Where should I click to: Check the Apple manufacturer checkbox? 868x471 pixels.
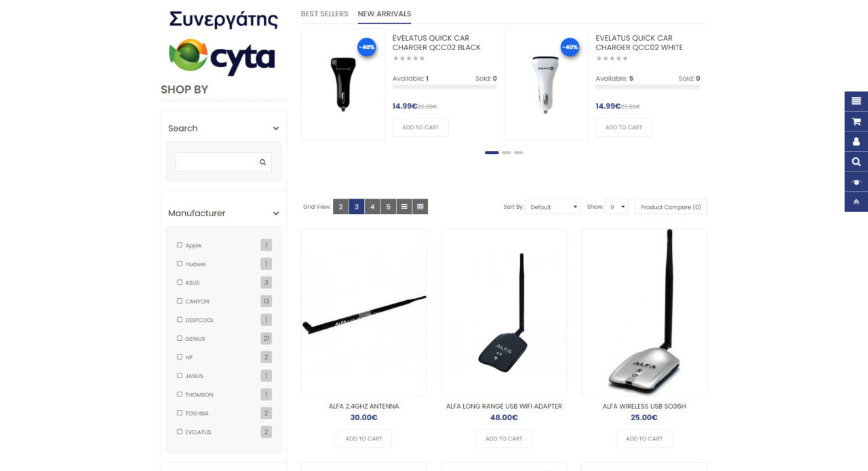click(180, 245)
